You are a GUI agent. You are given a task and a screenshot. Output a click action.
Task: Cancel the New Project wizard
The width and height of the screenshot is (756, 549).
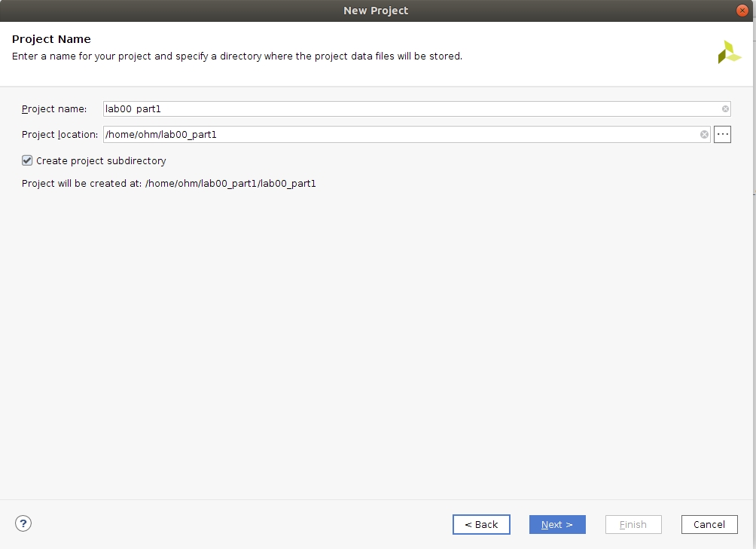[x=709, y=524]
